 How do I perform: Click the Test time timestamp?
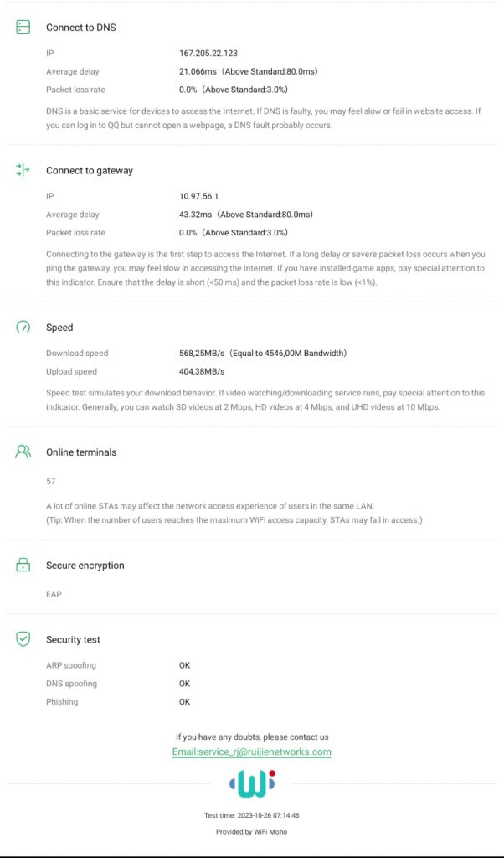252,815
